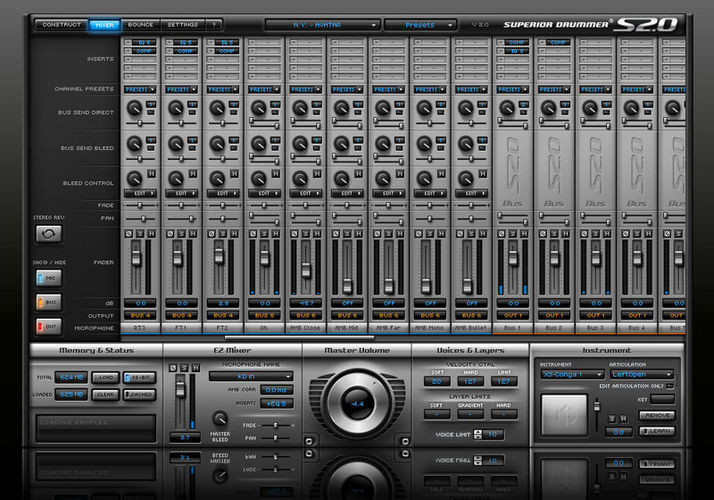Toggle the RT3 bleed control M button

pos(152,173)
